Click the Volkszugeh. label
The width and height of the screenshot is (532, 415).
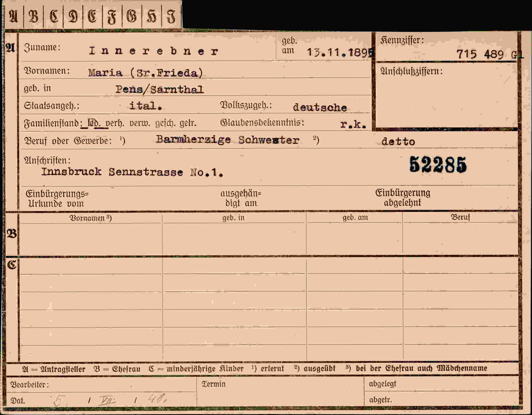point(246,105)
